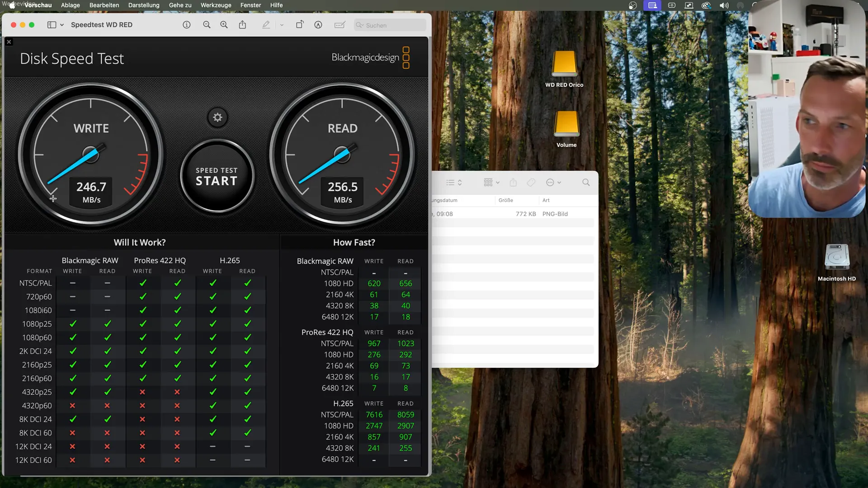The width and height of the screenshot is (868, 488).
Task: Zoom out with the minus magnifier
Action: [207, 25]
